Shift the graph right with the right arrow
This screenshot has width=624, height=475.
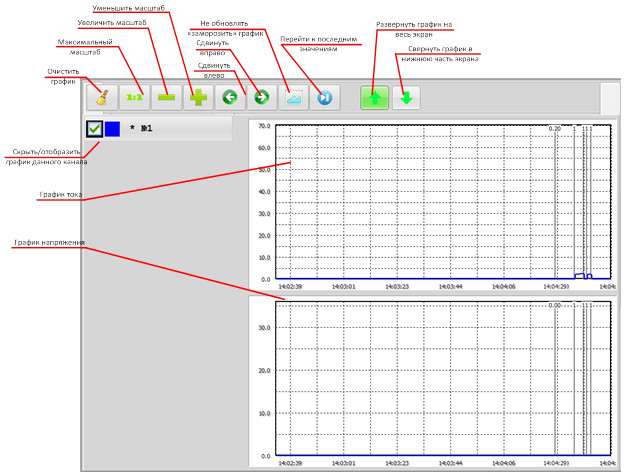(x=261, y=97)
